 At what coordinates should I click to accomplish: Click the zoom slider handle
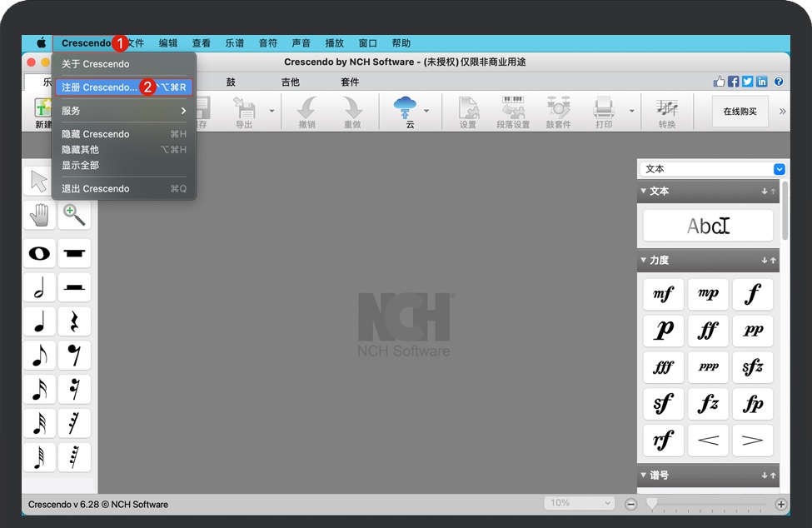coord(651,503)
